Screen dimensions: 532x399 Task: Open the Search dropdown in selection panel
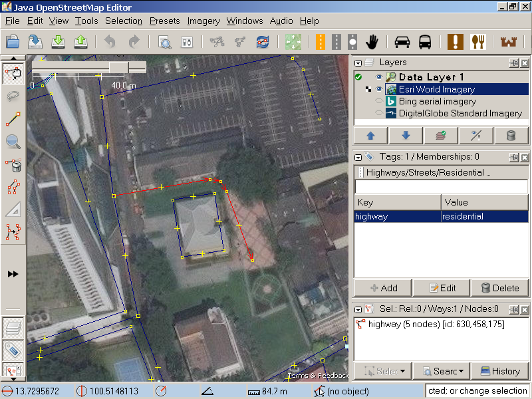tap(441, 371)
